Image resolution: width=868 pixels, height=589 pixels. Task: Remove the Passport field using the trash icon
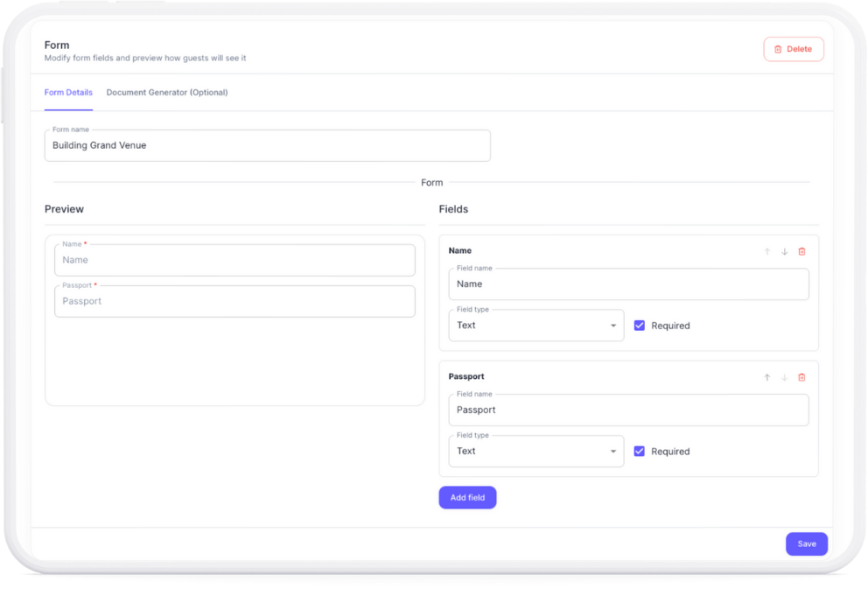pos(801,377)
